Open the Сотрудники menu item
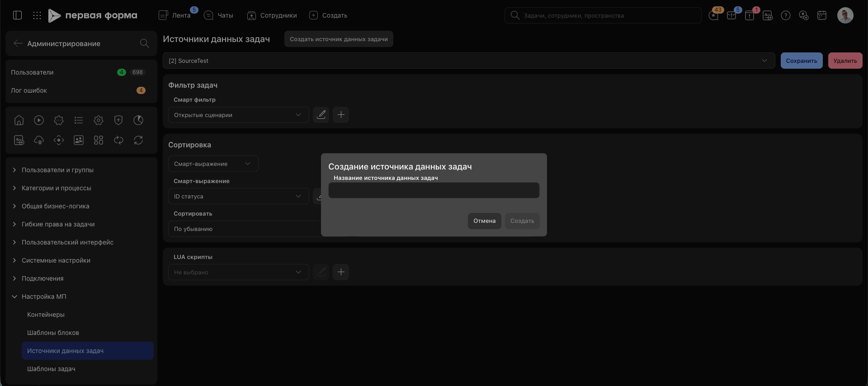Screen dimensions: 868x386 click(272, 15)
